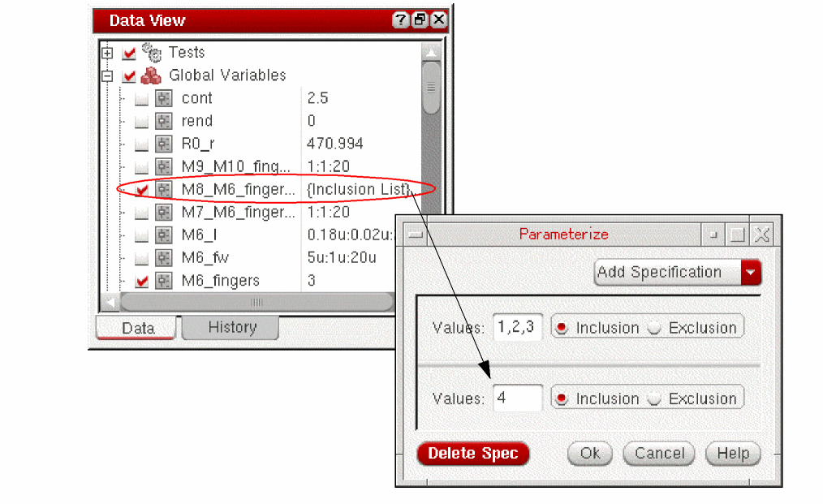Uncheck the M6_fingers variable checkbox
This screenshot has width=823, height=504.
(142, 282)
